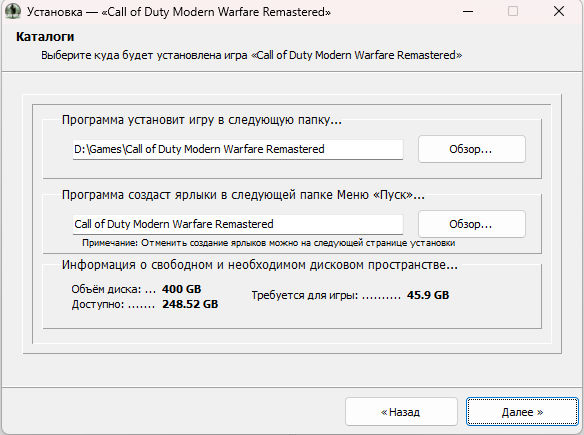Focus the Start menu folder name field
Viewport: 584px width, 435px height.
pos(238,224)
